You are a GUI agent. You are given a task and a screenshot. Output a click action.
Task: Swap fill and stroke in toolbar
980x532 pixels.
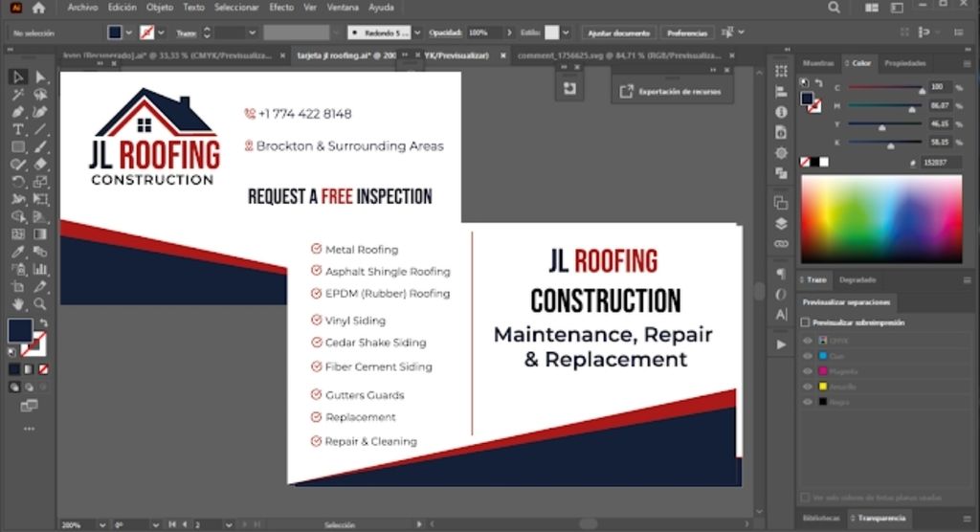43,323
